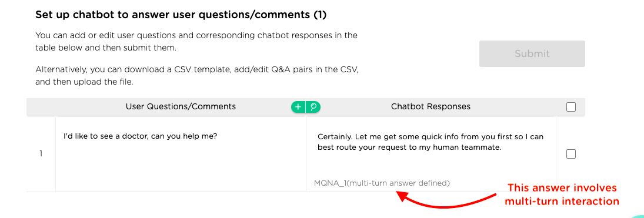Viewport: 644px width, 218px height.
Task: Select row number 1
Action: point(41,154)
